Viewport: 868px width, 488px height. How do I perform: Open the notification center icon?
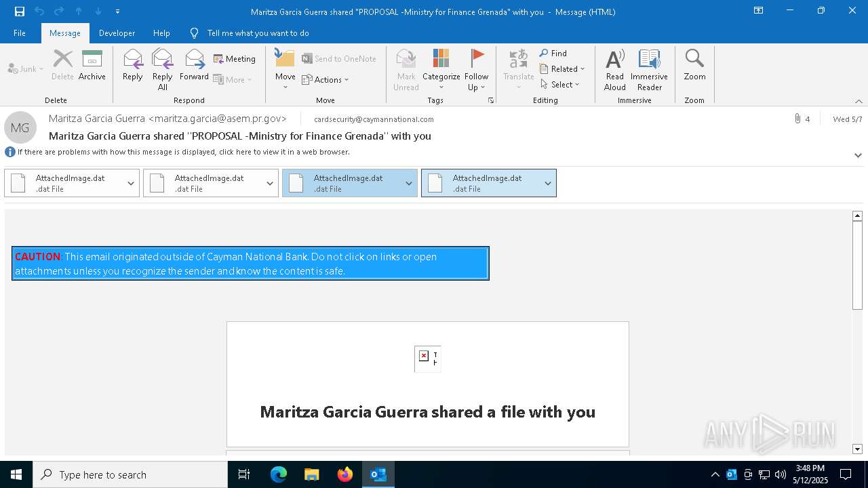pos(846,474)
